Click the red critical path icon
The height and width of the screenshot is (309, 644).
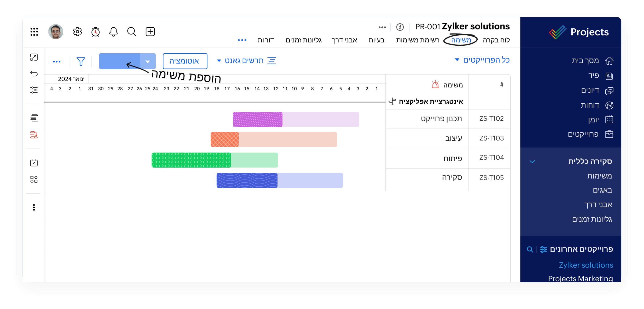34,135
